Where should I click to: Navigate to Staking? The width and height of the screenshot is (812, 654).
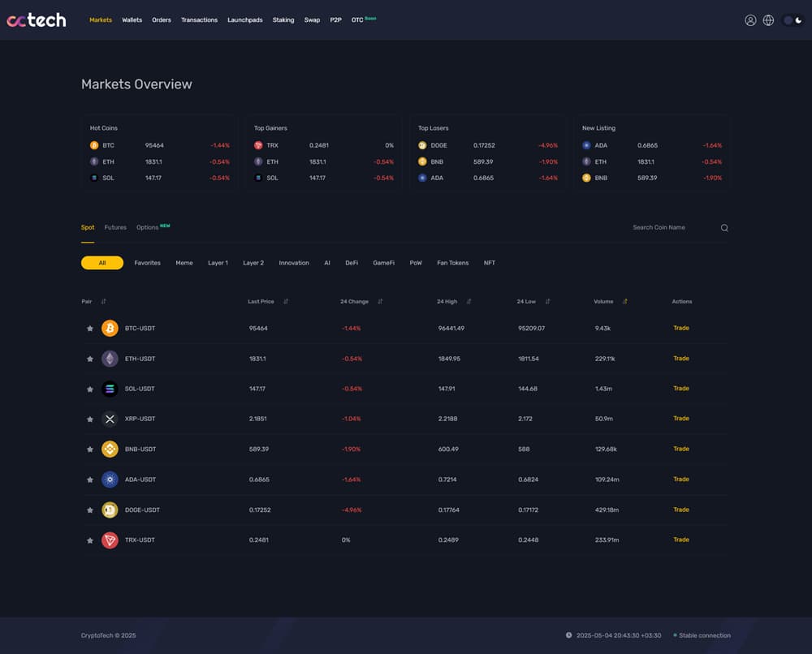point(283,20)
